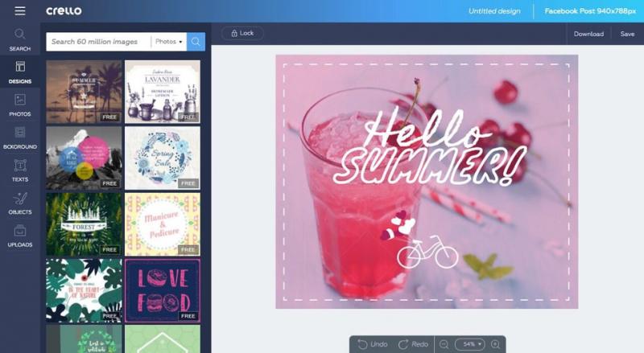Undo the last action
Screen dimensions: 644x353
(373, 344)
